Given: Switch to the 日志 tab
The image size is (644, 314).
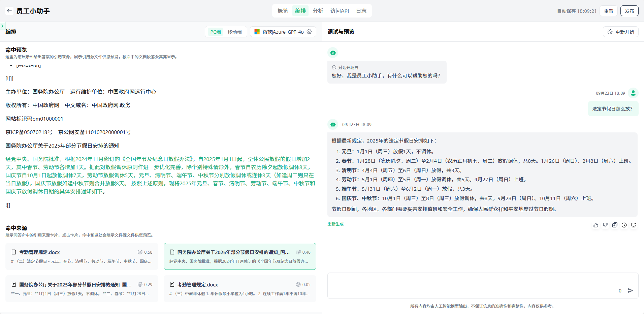Looking at the screenshot, I should click(361, 11).
